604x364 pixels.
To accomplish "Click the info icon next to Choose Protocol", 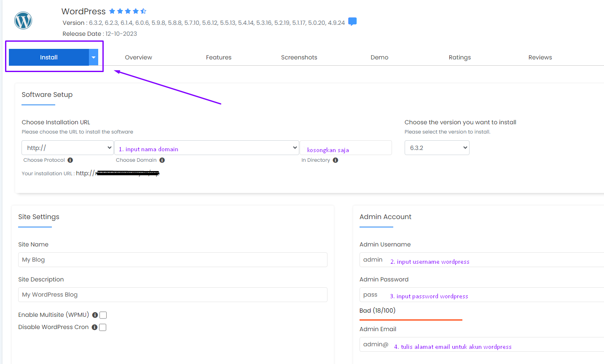I will pyautogui.click(x=70, y=160).
